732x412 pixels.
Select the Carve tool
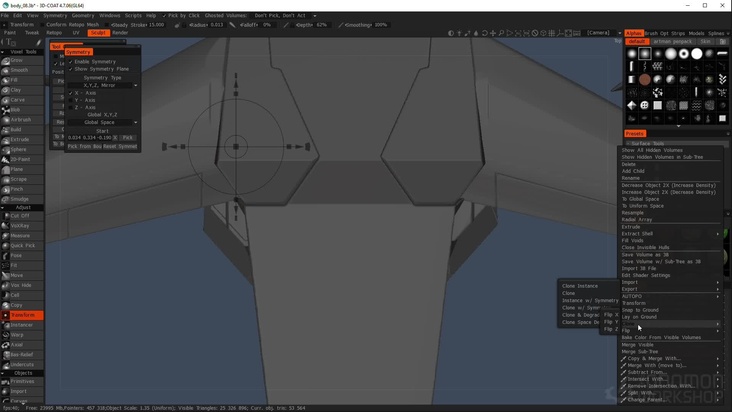[22, 100]
